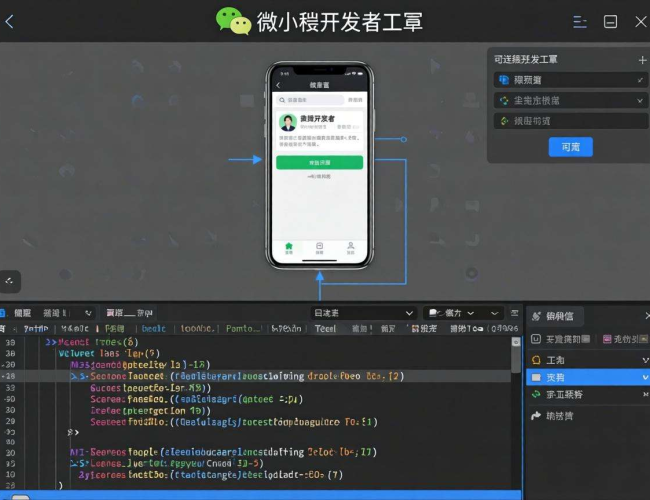Click the orange bell icon row in the right panel
Screen dimensions: 650x500
point(588,360)
